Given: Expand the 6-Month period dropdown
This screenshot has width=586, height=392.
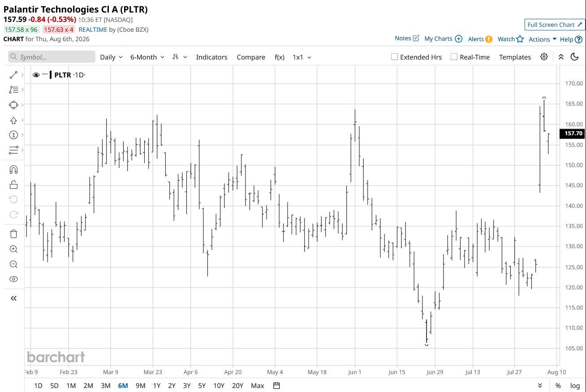Looking at the screenshot, I should 147,57.
